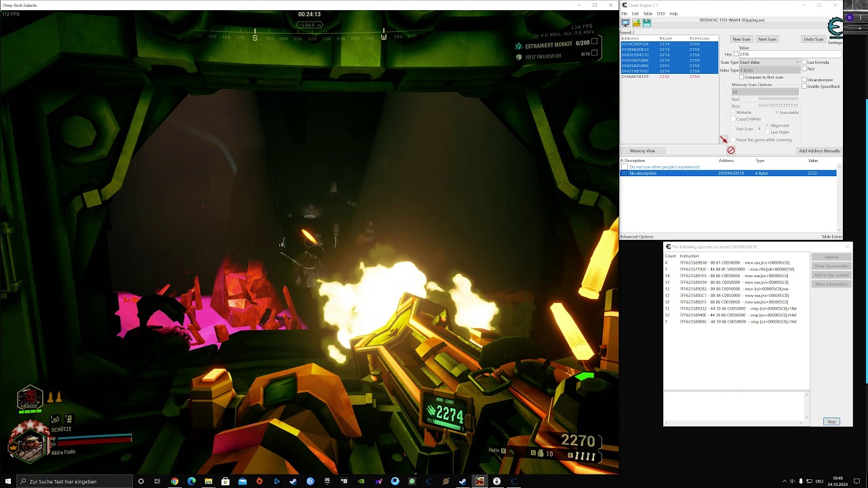Image resolution: width=868 pixels, height=488 pixels.
Task: Open the Edit menu in Cheat Engine
Action: 635,14
